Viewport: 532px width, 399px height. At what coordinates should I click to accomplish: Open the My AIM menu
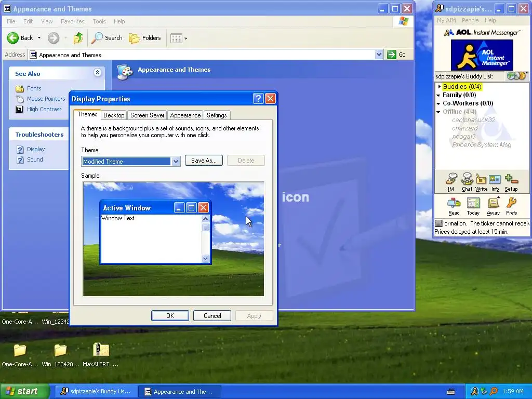coord(446,20)
